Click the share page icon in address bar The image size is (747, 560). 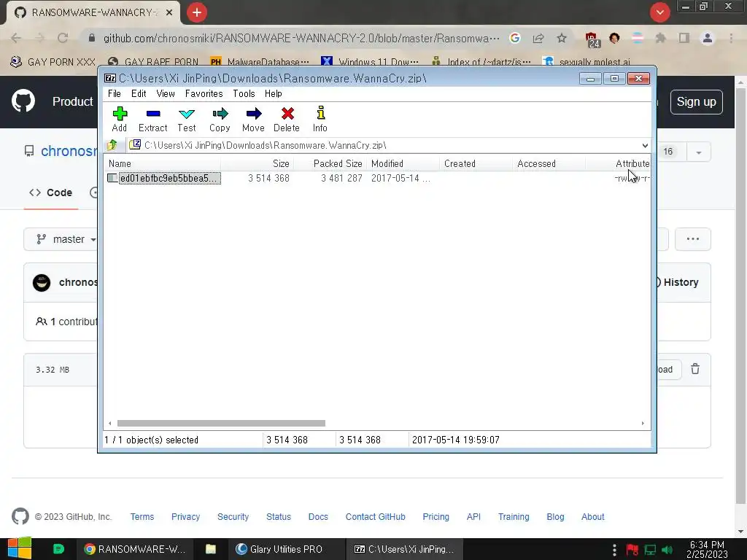538,38
